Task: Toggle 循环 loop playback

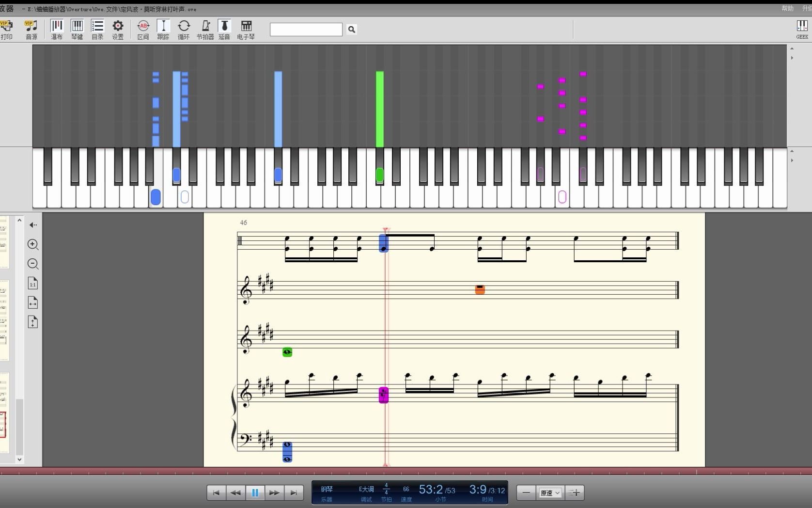Action: coord(184,30)
